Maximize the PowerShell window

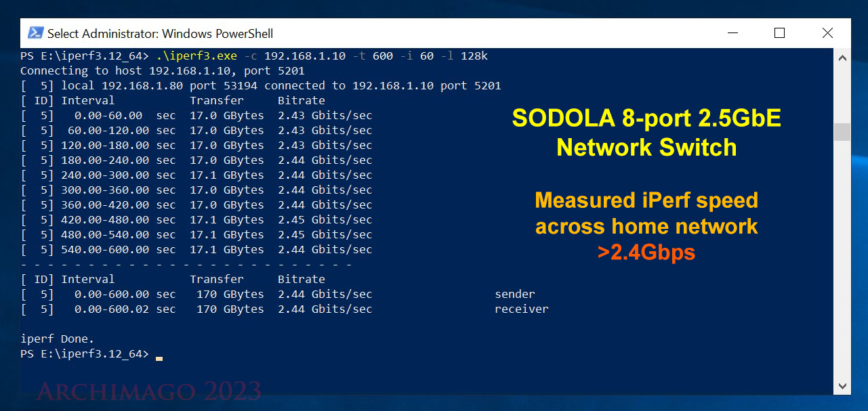[780, 33]
